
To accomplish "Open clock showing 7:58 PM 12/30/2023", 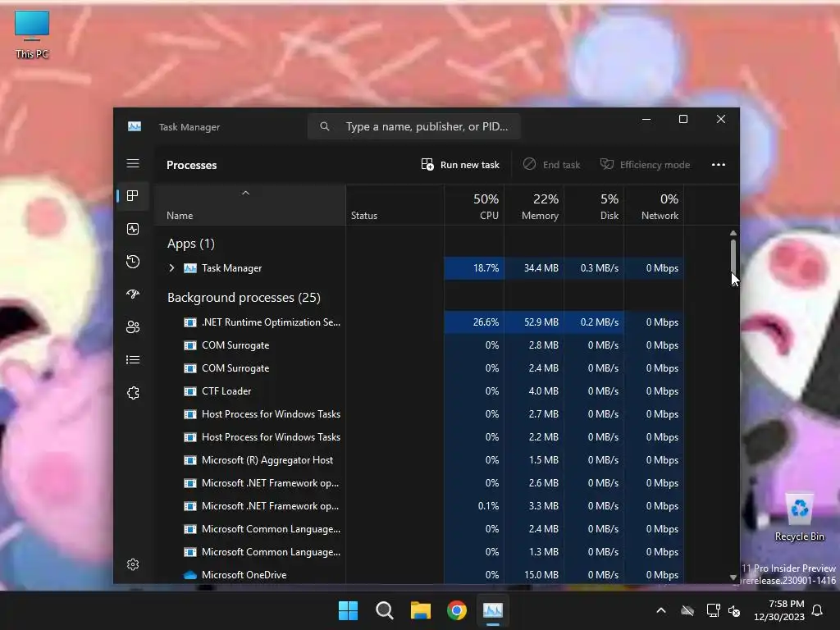I will 779,610.
